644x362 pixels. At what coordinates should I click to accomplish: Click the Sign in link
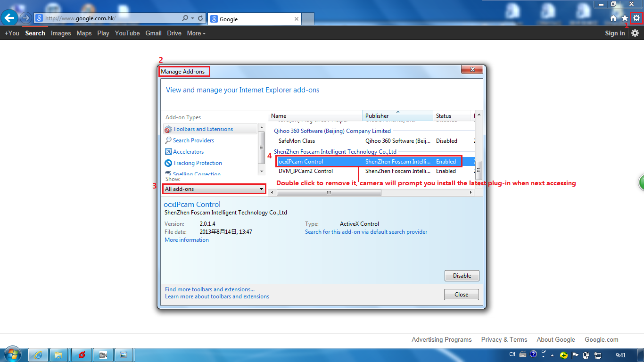tap(615, 33)
